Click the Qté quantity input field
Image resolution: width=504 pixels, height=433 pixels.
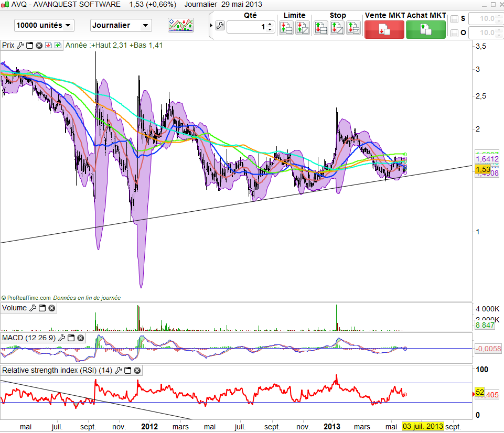248,27
